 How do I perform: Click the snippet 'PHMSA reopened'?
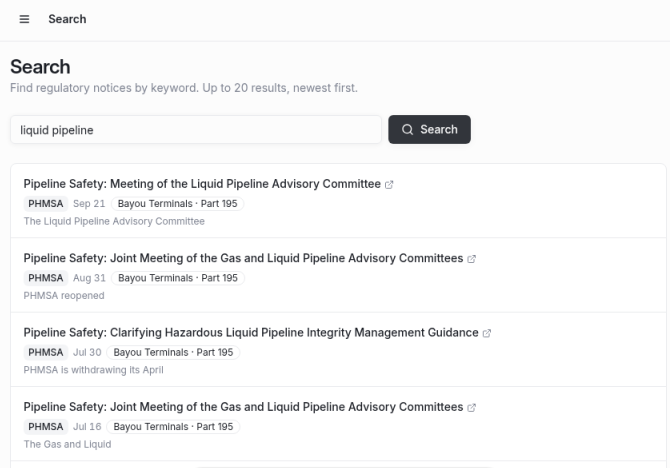tap(64, 296)
